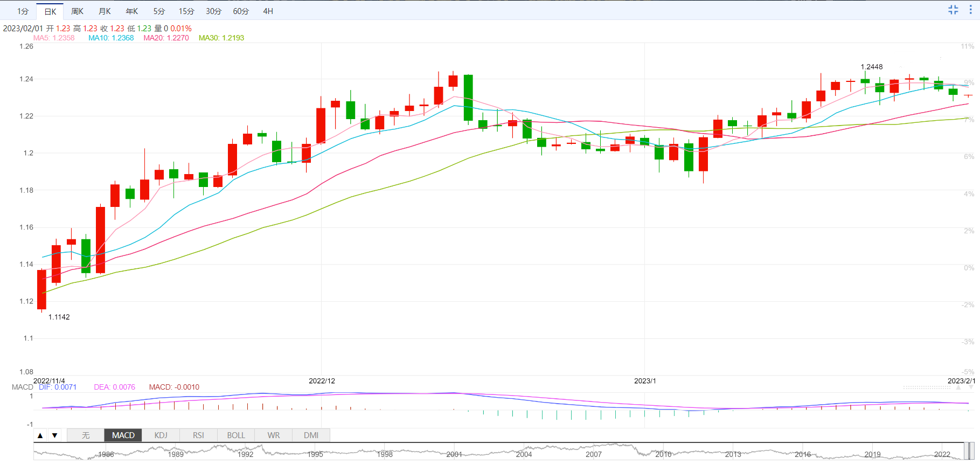Switch to the 4H timeframe
The height and width of the screenshot is (471, 980).
coord(268,11)
